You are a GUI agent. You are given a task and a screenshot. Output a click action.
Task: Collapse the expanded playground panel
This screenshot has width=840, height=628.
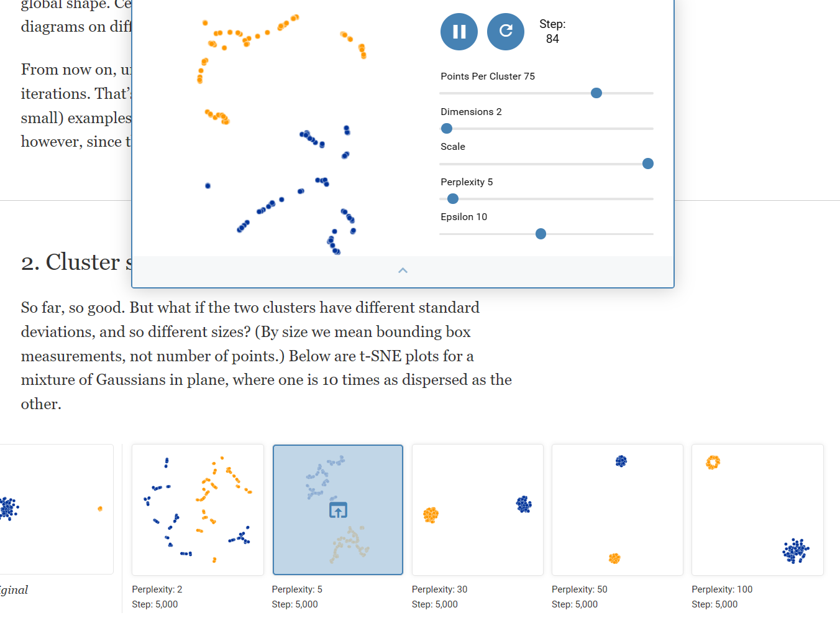tap(403, 270)
